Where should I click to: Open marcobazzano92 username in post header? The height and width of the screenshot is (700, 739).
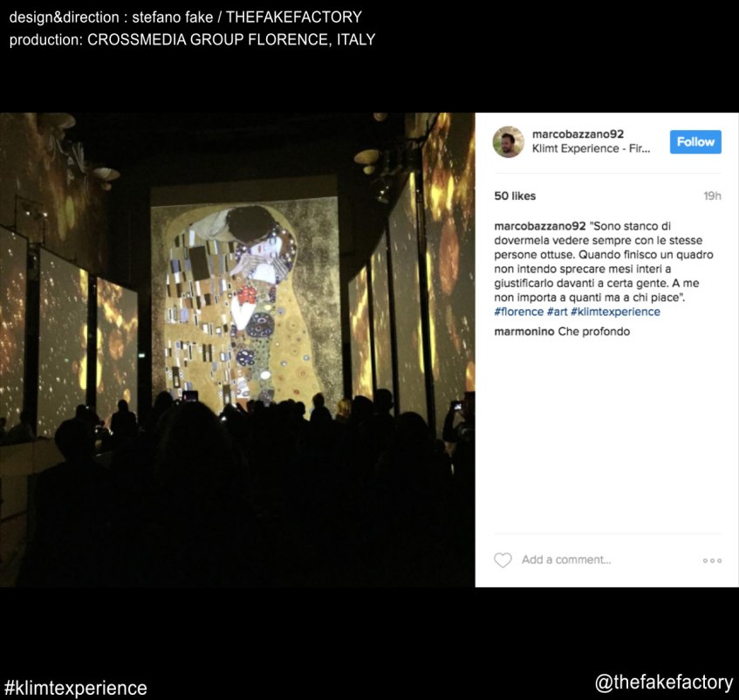[x=578, y=134]
